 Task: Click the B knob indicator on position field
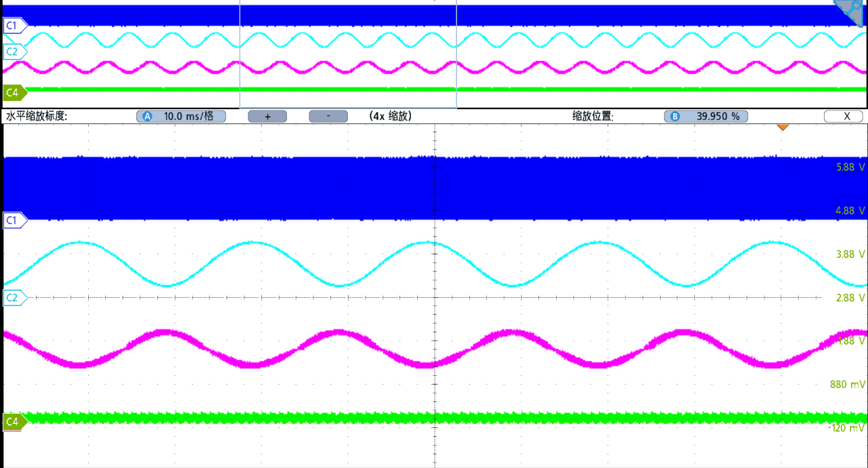(x=675, y=117)
